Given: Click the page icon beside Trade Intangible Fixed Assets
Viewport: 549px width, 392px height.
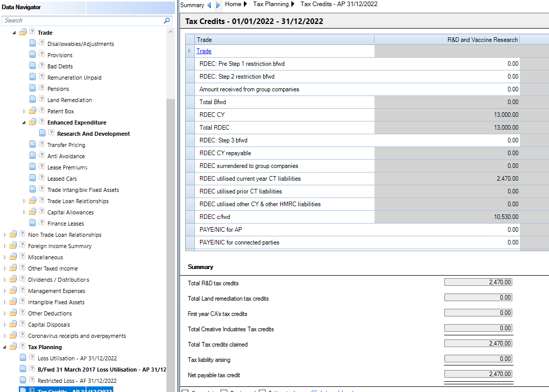Looking at the screenshot, I should tap(33, 189).
